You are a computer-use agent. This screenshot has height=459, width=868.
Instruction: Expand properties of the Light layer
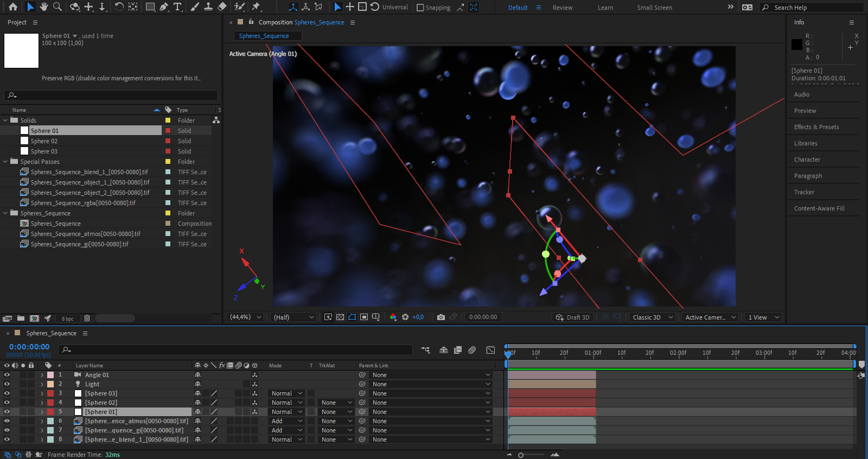pyautogui.click(x=42, y=384)
